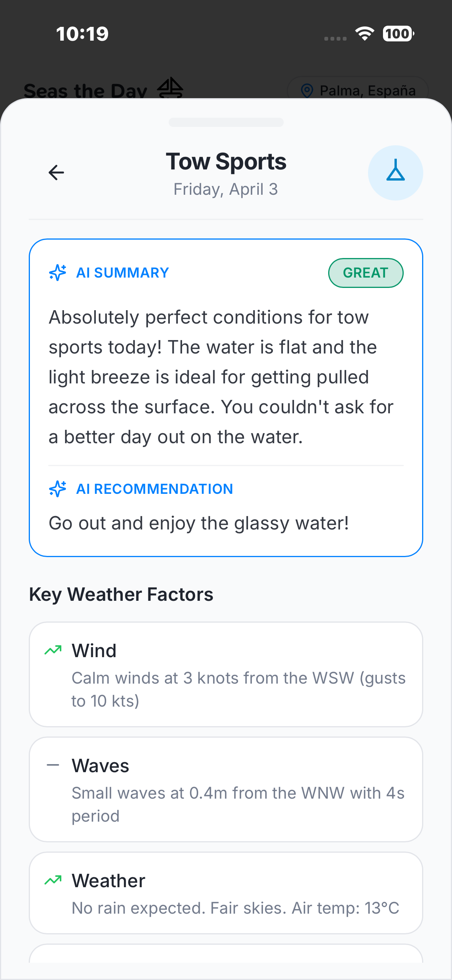This screenshot has width=452, height=980.
Task: Tap the AI Summary sparkle icon
Action: pos(58,273)
